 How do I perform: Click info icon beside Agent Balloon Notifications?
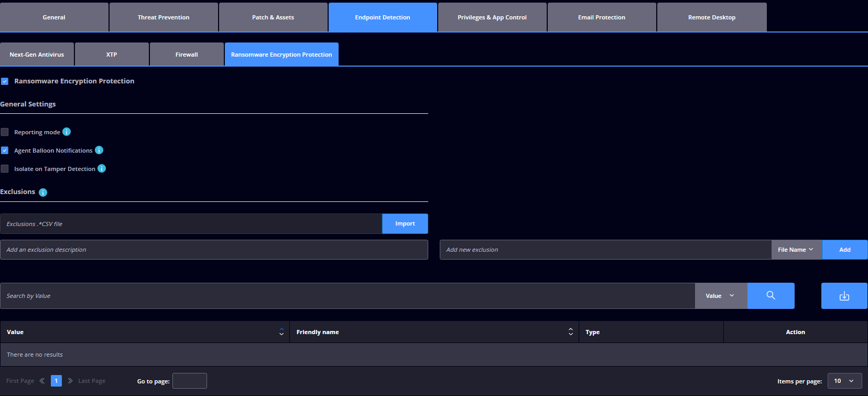pyautogui.click(x=99, y=150)
